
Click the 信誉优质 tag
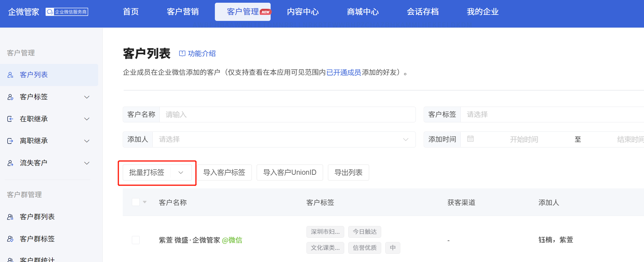pos(365,248)
